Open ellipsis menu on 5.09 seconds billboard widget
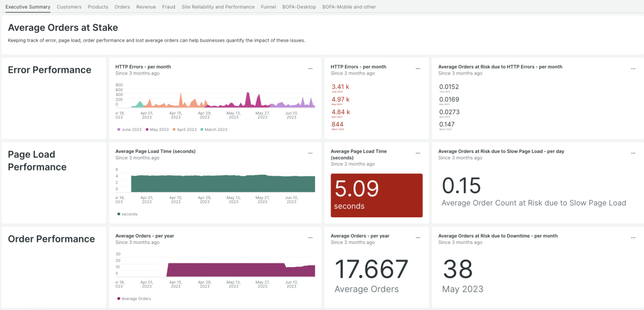644x310 pixels. click(418, 153)
